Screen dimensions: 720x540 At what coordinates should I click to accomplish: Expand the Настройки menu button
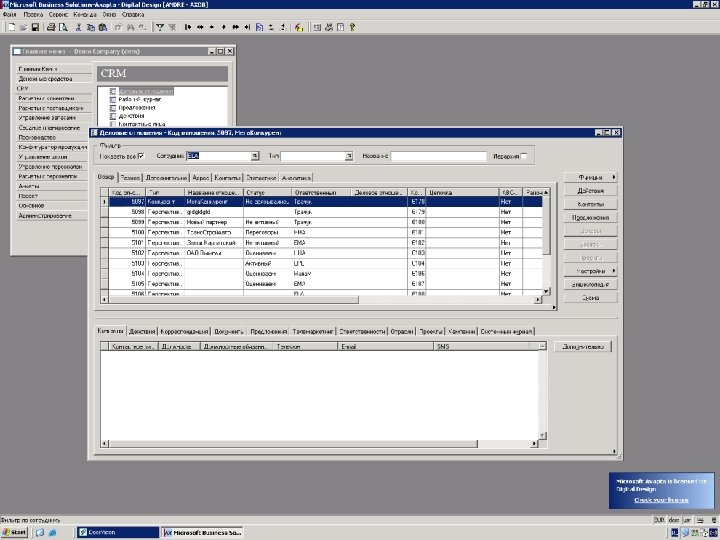click(x=591, y=271)
